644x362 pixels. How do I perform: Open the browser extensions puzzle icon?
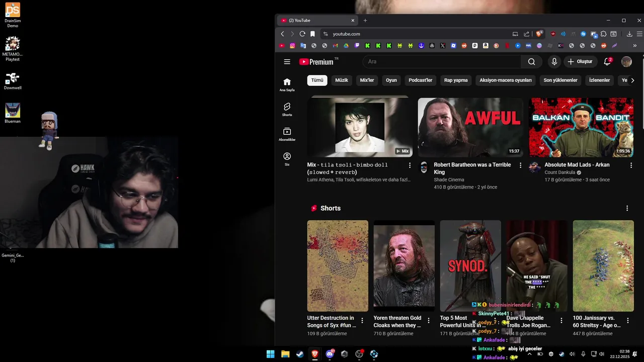point(604,34)
